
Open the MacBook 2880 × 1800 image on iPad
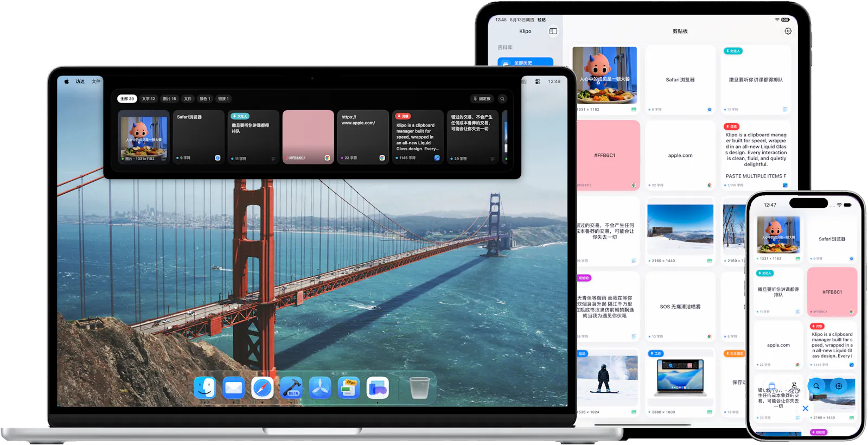[x=680, y=383]
